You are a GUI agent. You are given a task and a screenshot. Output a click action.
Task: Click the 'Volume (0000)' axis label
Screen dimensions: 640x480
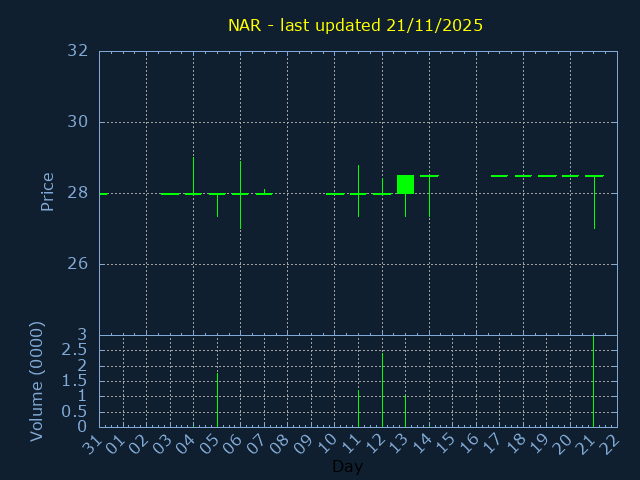(x=37, y=381)
